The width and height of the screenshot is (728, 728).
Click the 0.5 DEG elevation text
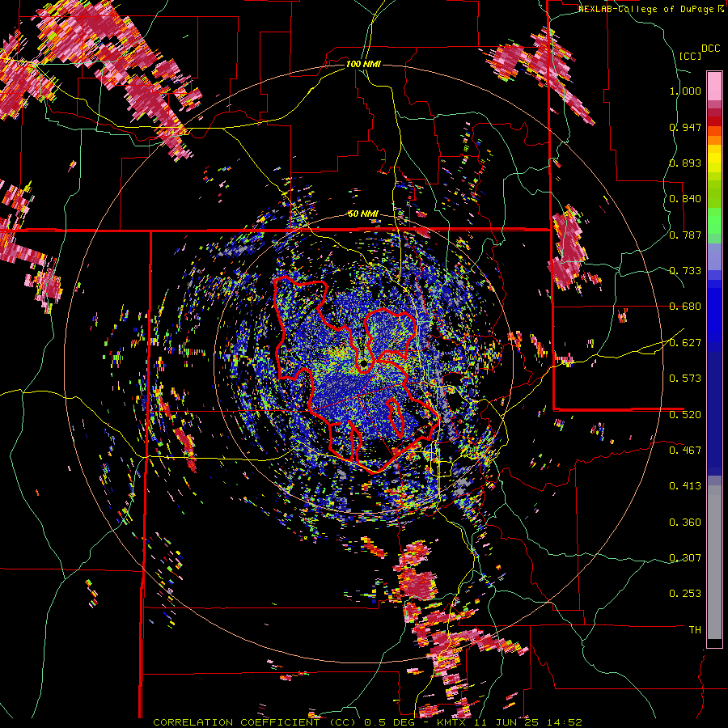click(392, 722)
